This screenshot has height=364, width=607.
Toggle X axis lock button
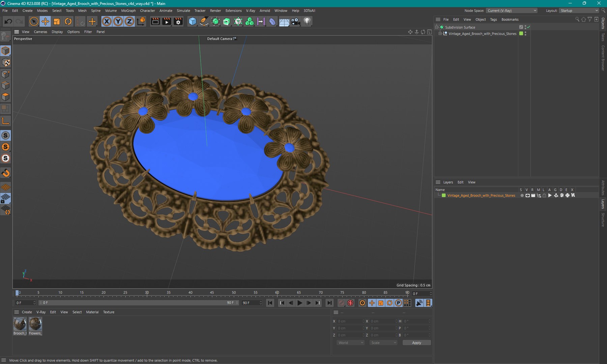pos(107,22)
